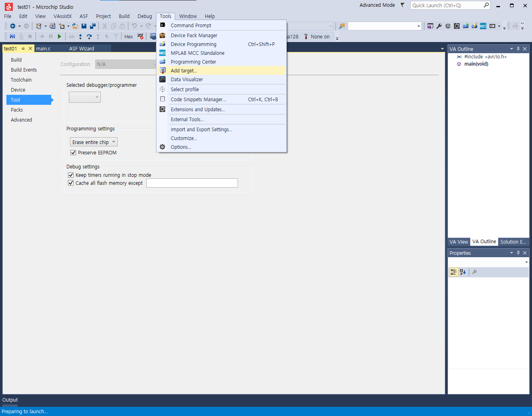Open the New Project dropdown arrow

(45, 26)
